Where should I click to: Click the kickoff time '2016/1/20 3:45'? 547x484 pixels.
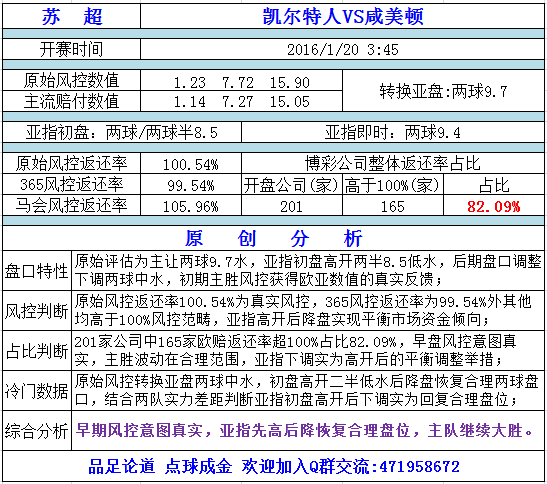[x=343, y=50]
